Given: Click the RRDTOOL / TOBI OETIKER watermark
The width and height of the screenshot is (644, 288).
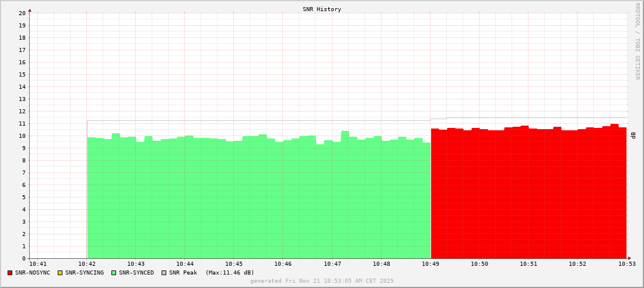Looking at the screenshot, I should coord(637,41).
